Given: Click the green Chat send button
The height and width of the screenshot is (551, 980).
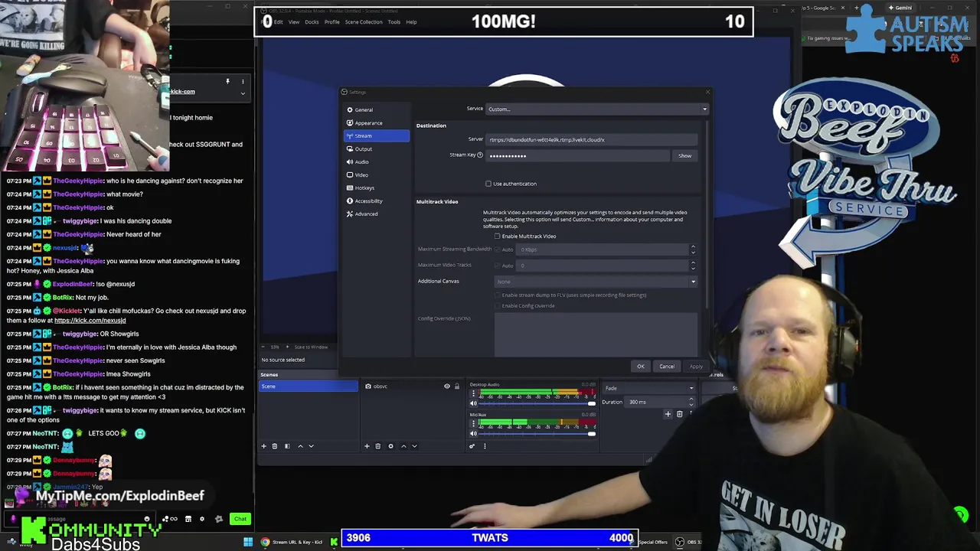Looking at the screenshot, I should [x=240, y=519].
